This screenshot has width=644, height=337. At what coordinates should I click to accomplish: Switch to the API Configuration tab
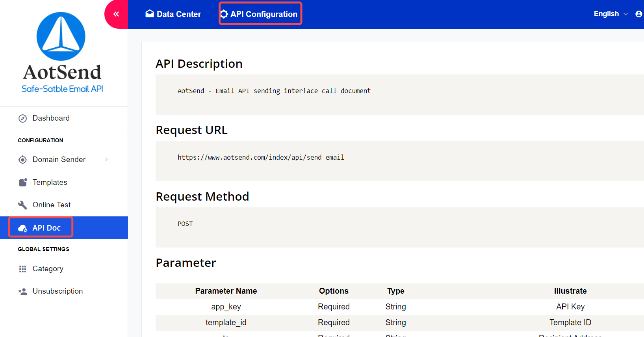pos(259,14)
